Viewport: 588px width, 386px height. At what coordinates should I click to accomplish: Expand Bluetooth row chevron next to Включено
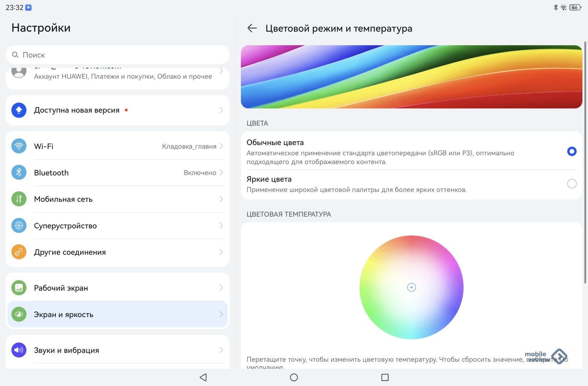[x=221, y=173]
